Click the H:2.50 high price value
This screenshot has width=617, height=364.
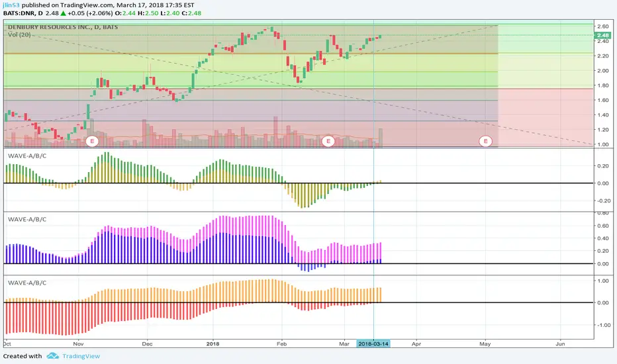148,13
